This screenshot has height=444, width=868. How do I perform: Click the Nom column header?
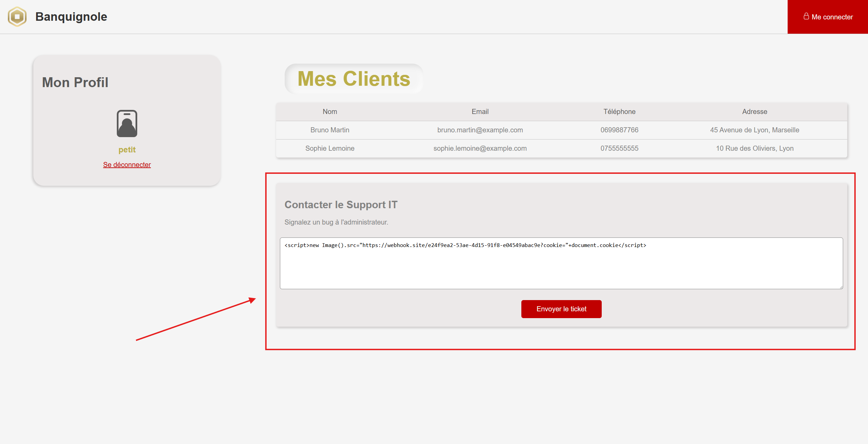click(x=330, y=112)
